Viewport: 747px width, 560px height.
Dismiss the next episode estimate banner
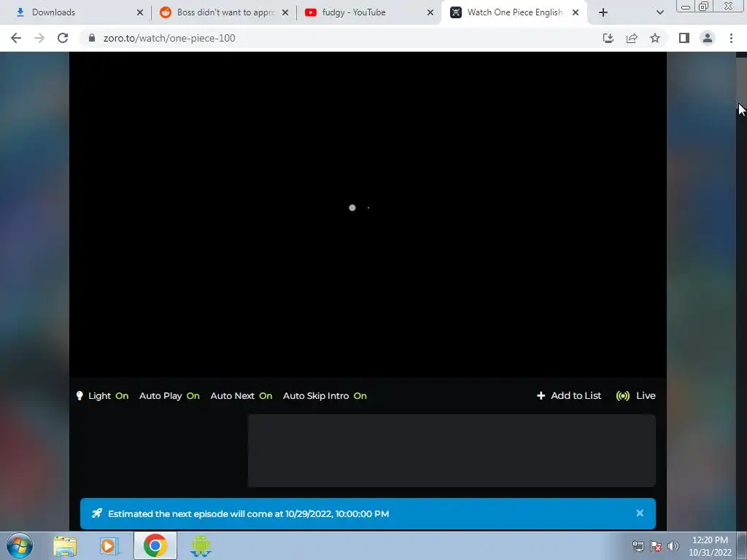pos(640,513)
